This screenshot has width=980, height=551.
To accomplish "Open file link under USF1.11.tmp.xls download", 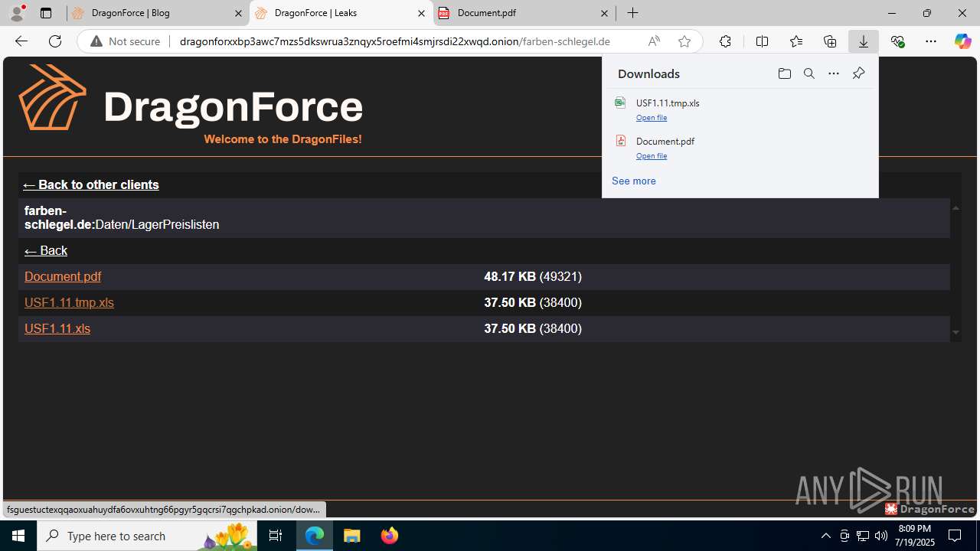I will pyautogui.click(x=652, y=118).
